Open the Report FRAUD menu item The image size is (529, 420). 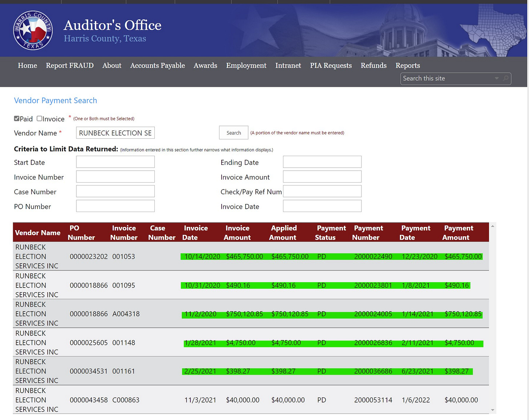tap(70, 66)
